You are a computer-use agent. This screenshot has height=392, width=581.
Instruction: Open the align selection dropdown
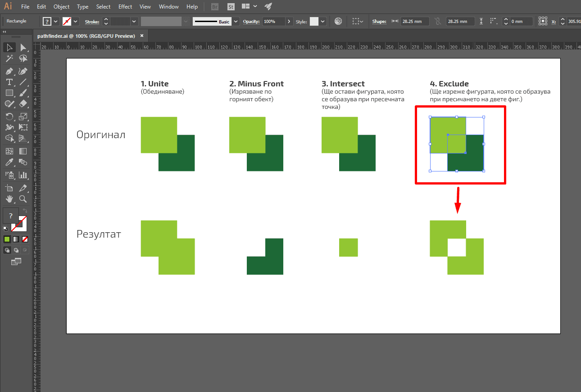358,21
